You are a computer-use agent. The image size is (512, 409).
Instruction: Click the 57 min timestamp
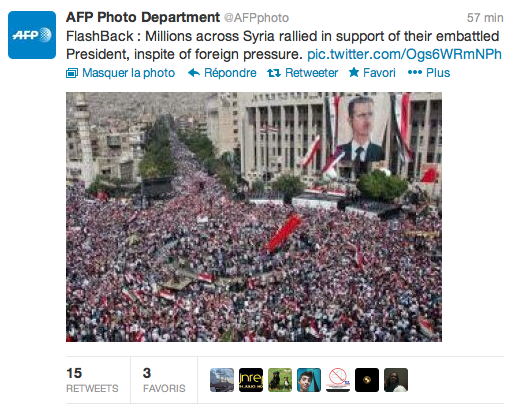pyautogui.click(x=485, y=18)
